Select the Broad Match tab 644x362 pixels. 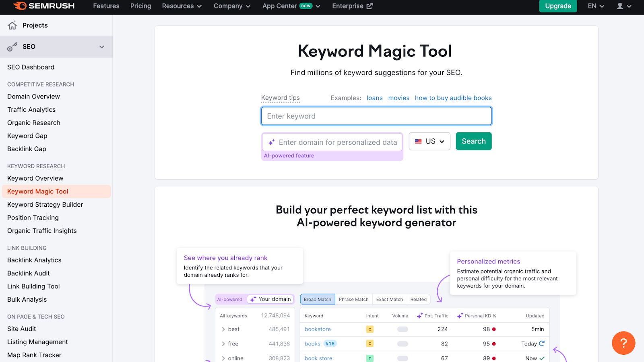pos(318,299)
